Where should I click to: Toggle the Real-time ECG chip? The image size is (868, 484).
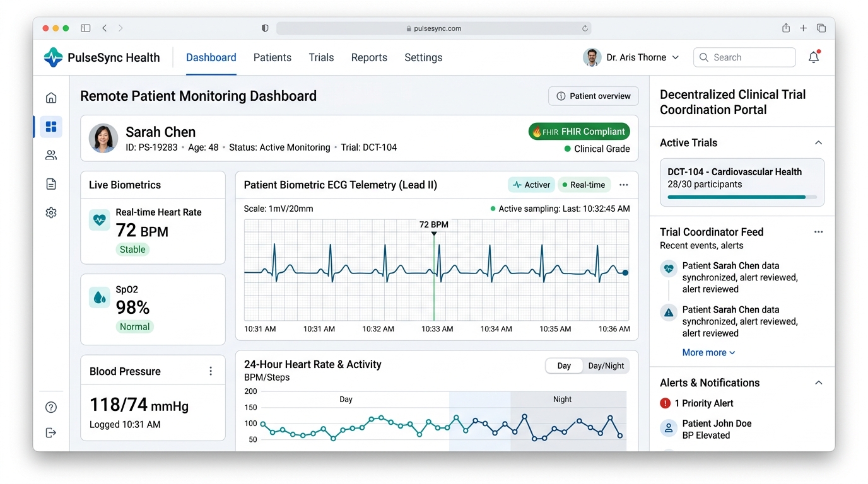pos(584,185)
